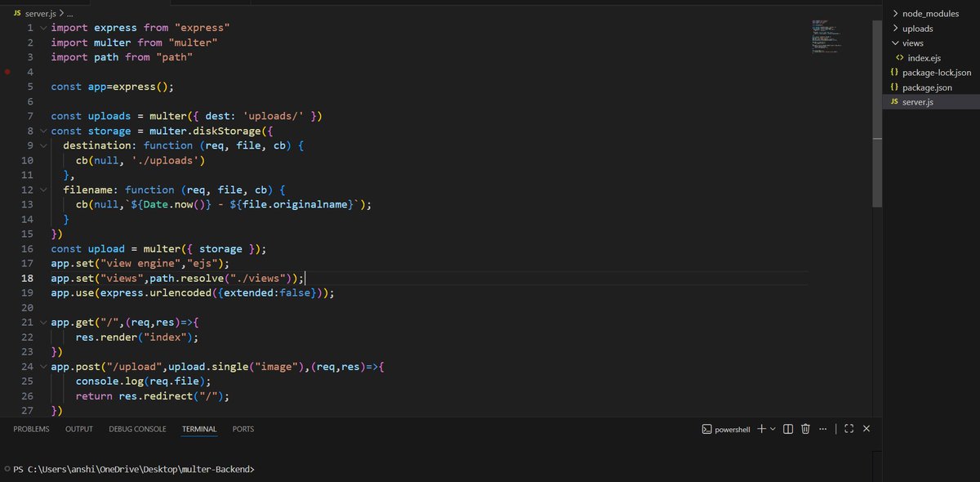980x482 pixels.
Task: Open the terminal profile dropdown arrow
Action: (x=771, y=428)
